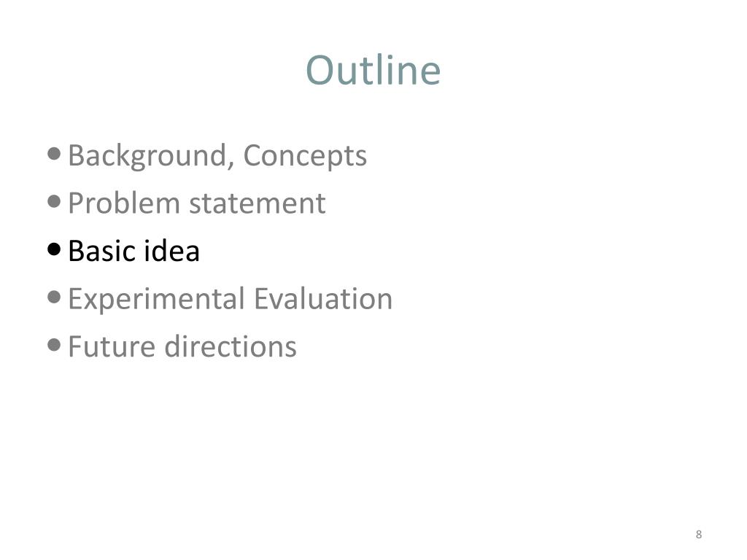Click the Outline slide title
The image size is (747, 560).
[373, 70]
